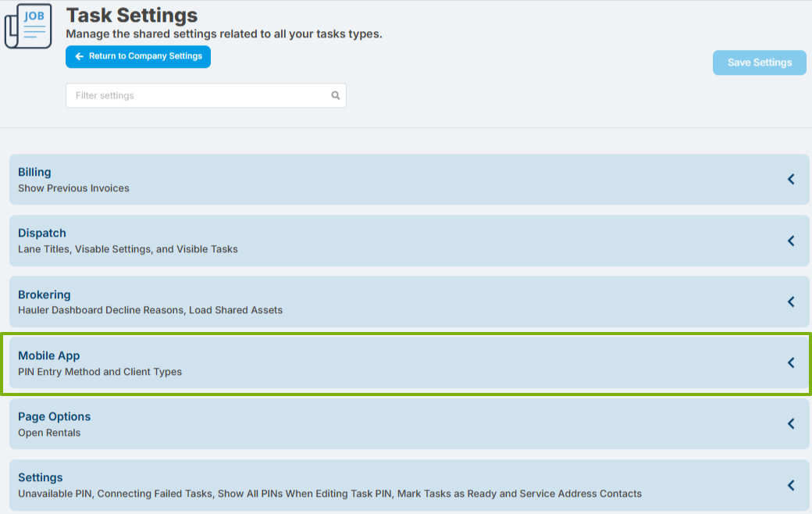Click 'PIN Entry Method and Client Types' text

point(100,372)
